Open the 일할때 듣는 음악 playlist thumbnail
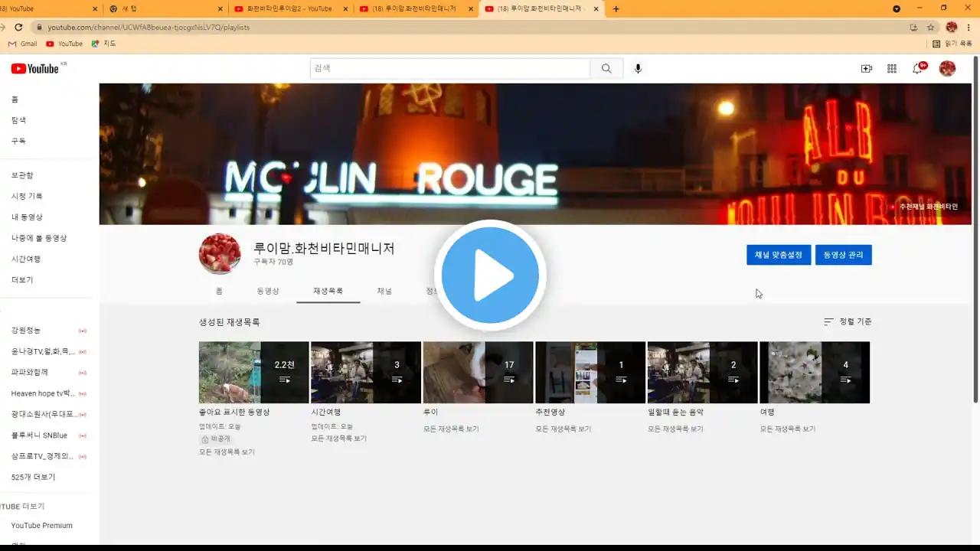This screenshot has width=980, height=551. (703, 373)
